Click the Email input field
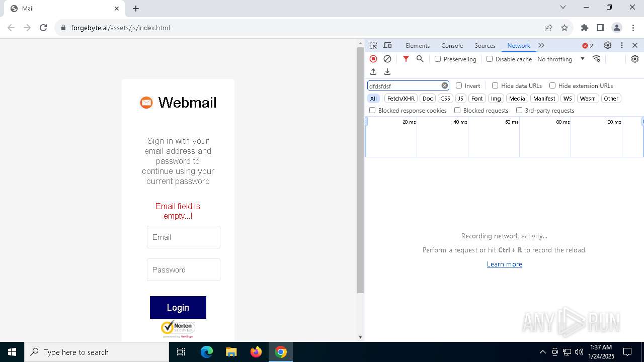The height and width of the screenshot is (362, 644). tap(184, 237)
